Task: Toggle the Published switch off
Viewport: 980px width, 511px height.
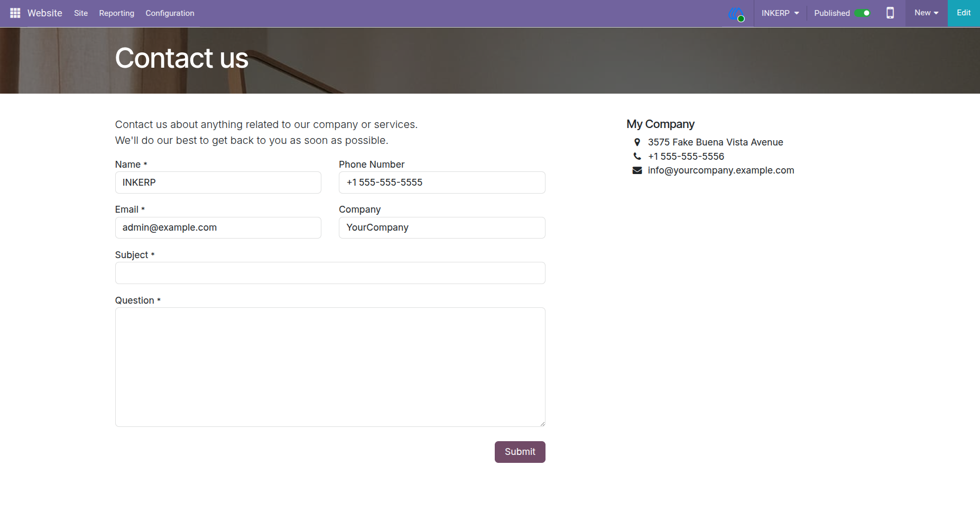Action: pyautogui.click(x=863, y=13)
